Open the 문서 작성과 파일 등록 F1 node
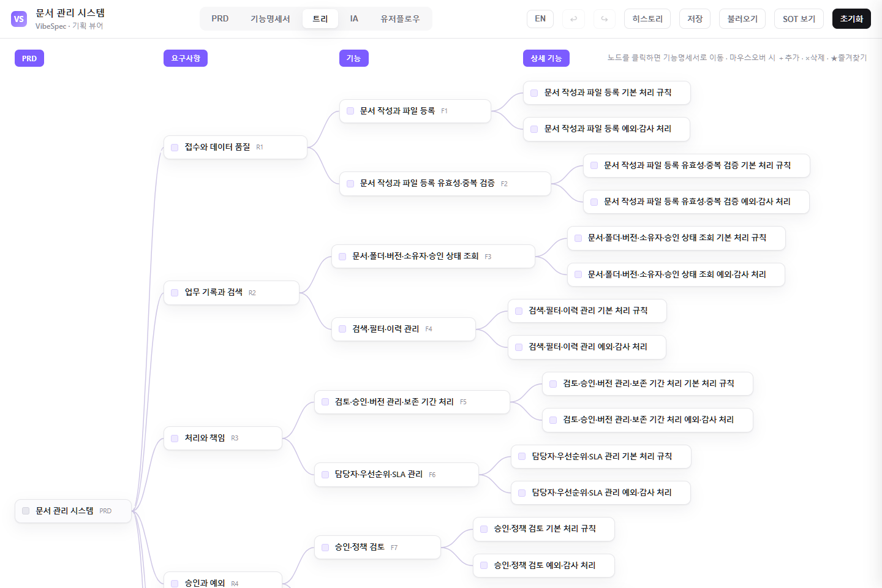The width and height of the screenshot is (882, 588). click(x=415, y=111)
